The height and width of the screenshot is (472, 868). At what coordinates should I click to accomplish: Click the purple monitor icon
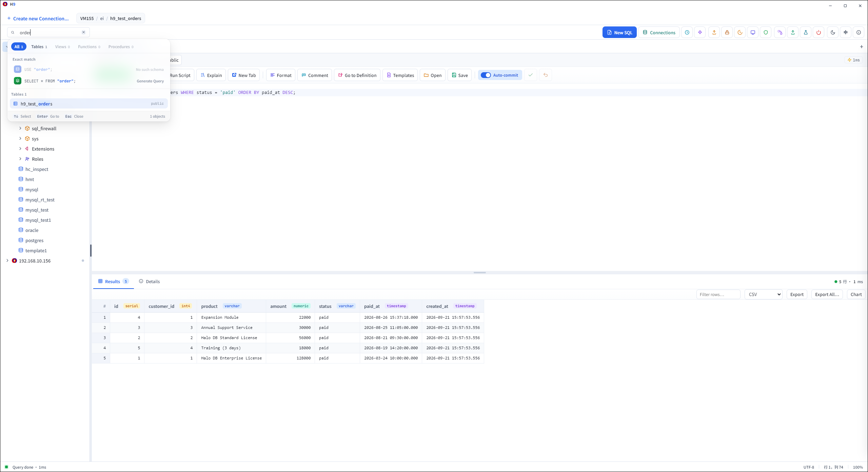753,33
